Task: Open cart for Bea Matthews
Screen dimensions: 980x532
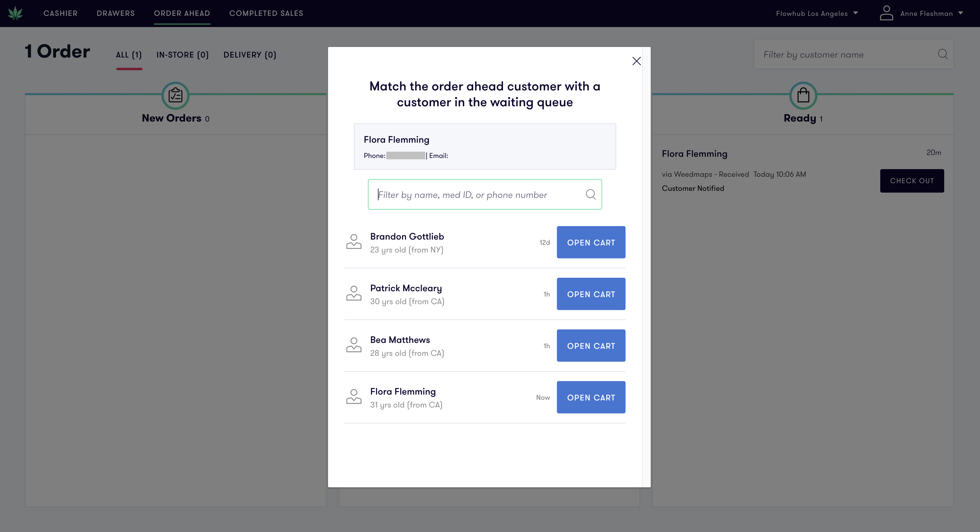Action: point(591,346)
